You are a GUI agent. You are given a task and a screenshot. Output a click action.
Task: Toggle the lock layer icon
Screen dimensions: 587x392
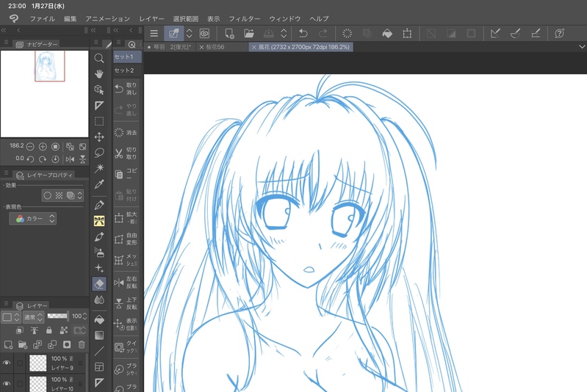pyautogui.click(x=48, y=330)
